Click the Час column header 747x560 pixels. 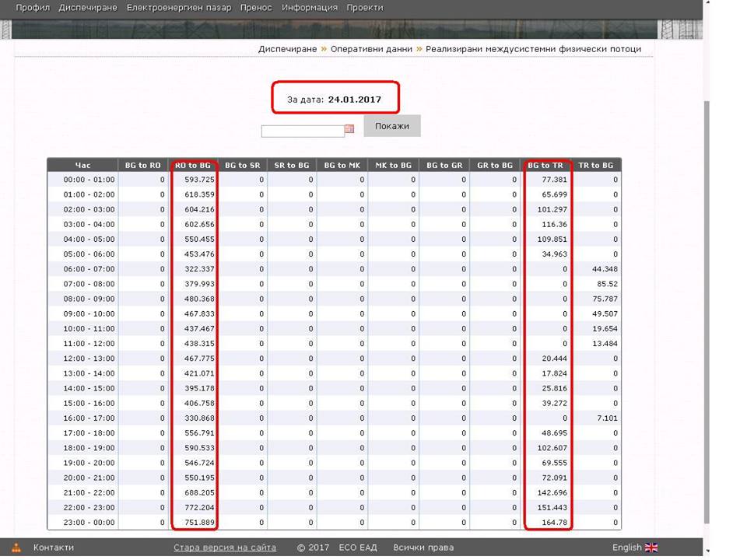coord(82,165)
